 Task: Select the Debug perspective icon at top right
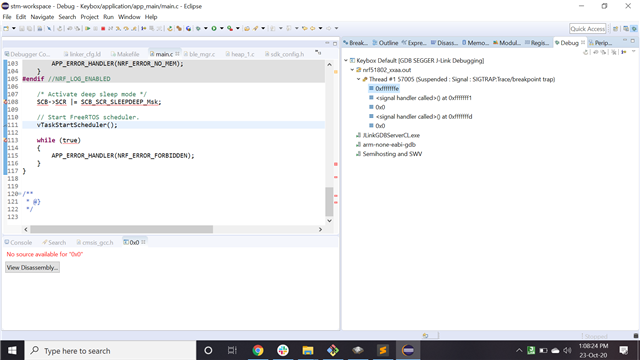[634, 29]
